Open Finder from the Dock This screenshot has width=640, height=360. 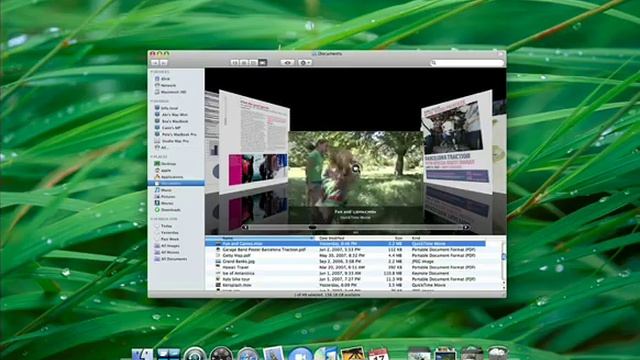click(x=142, y=354)
